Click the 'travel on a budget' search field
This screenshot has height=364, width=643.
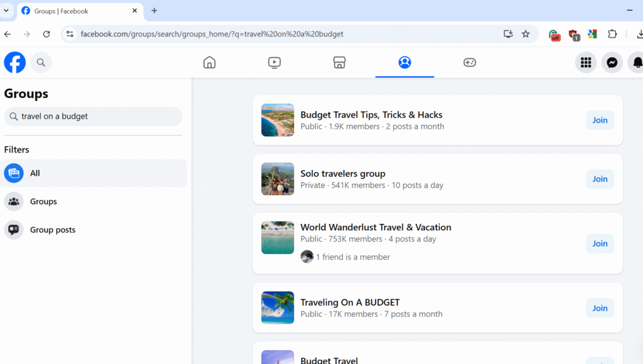pos(93,116)
